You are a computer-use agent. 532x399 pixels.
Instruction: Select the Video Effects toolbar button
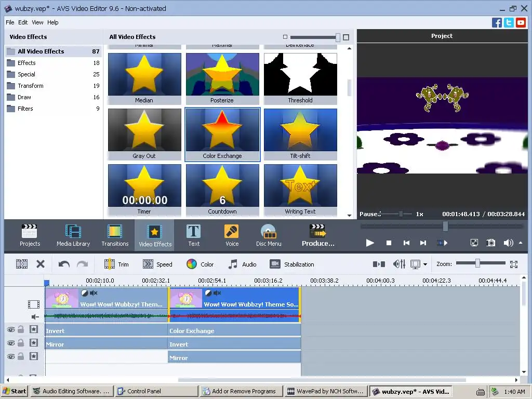tap(155, 235)
